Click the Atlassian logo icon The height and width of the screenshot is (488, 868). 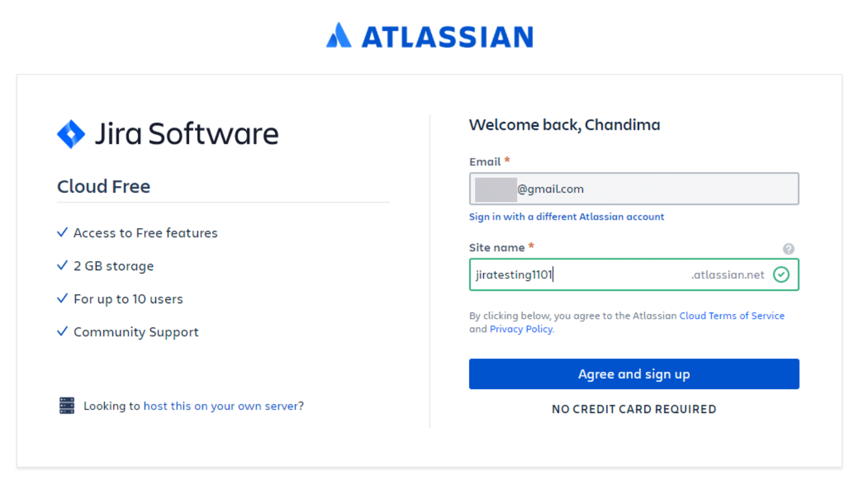pos(339,36)
